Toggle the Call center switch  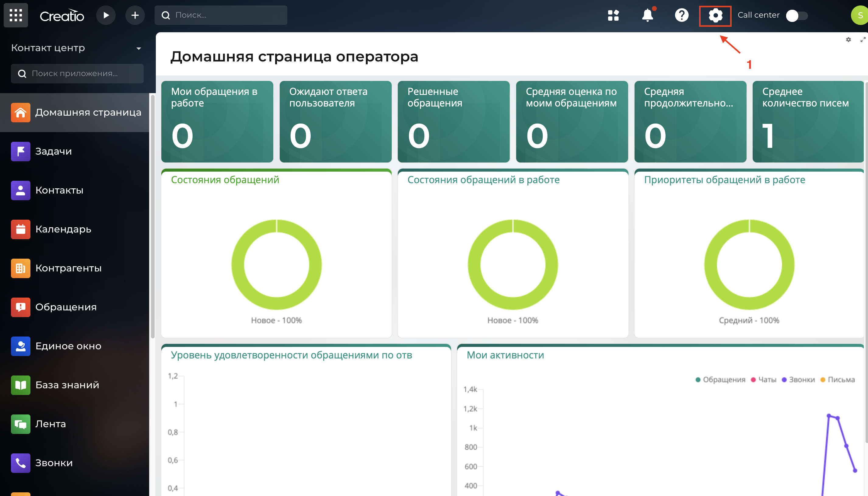coord(797,16)
